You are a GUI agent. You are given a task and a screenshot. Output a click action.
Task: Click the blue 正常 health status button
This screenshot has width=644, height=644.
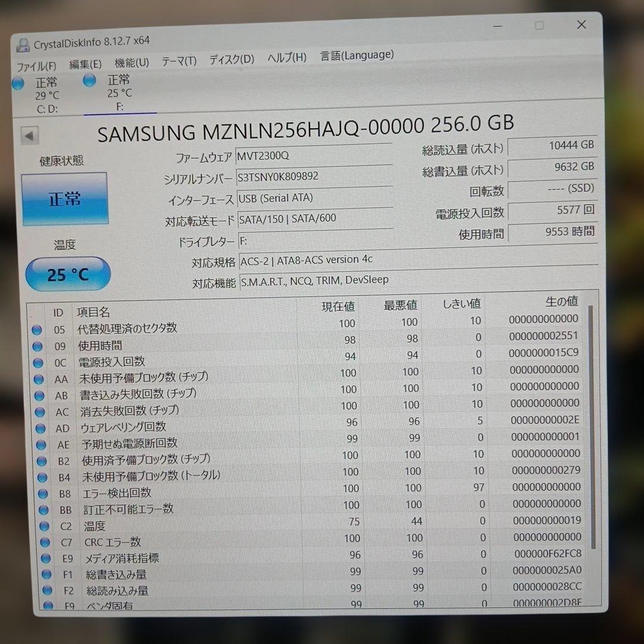(x=64, y=199)
